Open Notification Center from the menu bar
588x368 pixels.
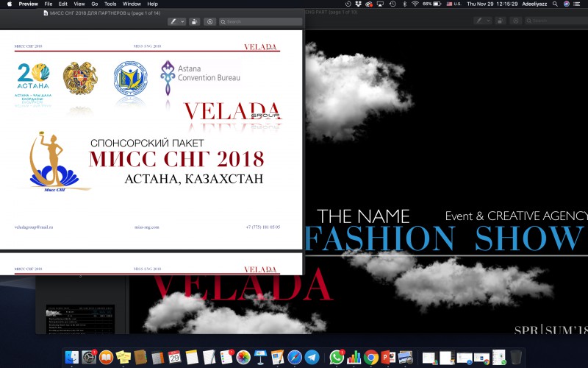click(578, 4)
